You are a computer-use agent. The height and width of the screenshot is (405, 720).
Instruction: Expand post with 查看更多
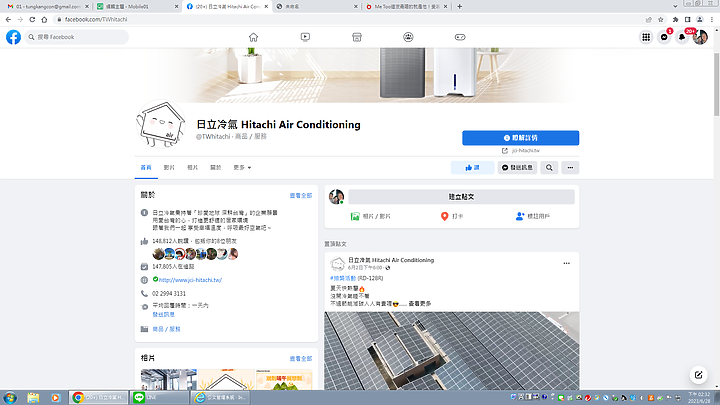coord(420,304)
